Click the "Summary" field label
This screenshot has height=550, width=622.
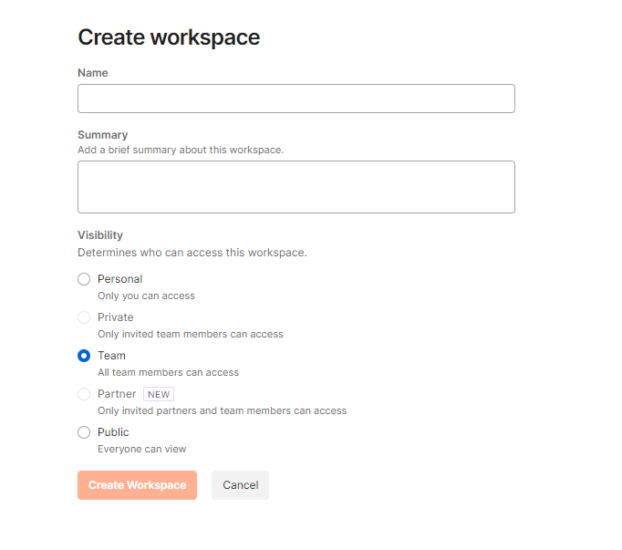click(103, 135)
